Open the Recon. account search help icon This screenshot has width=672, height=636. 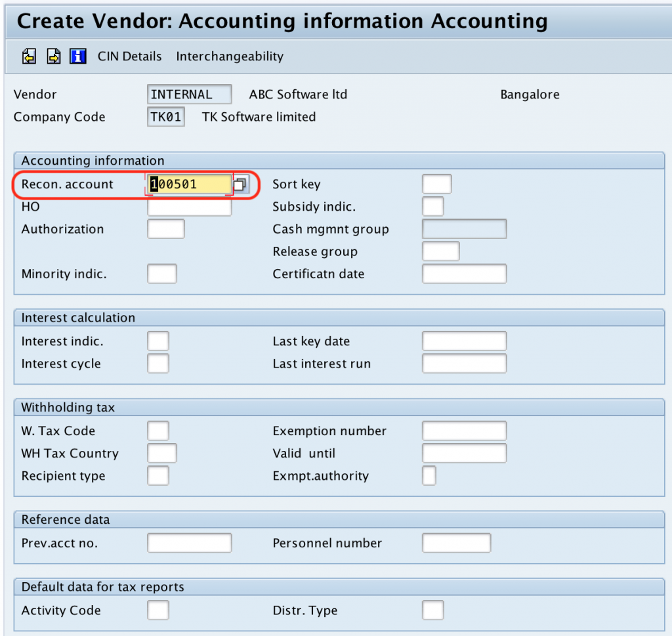coord(240,184)
